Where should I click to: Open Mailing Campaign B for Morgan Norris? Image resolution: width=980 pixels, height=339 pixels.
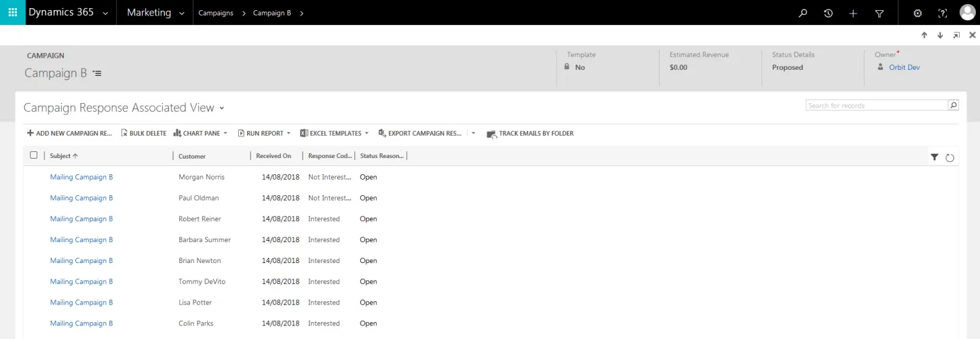(81, 177)
